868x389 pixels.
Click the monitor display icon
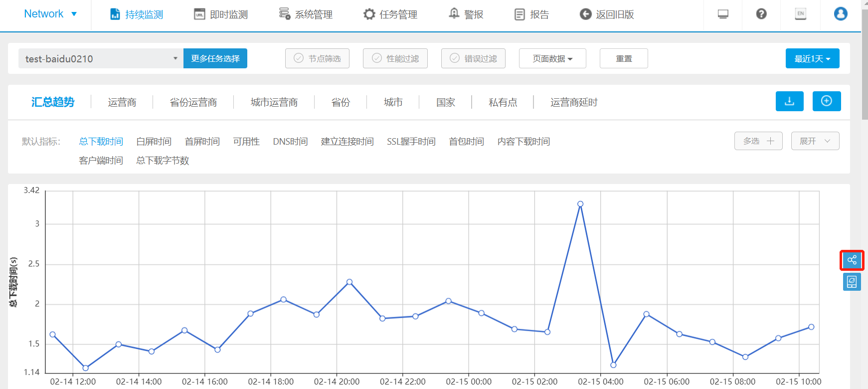coord(722,14)
